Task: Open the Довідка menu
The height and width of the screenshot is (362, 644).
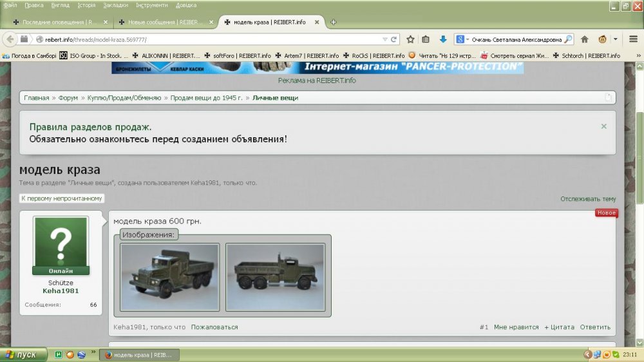Action: (x=186, y=5)
